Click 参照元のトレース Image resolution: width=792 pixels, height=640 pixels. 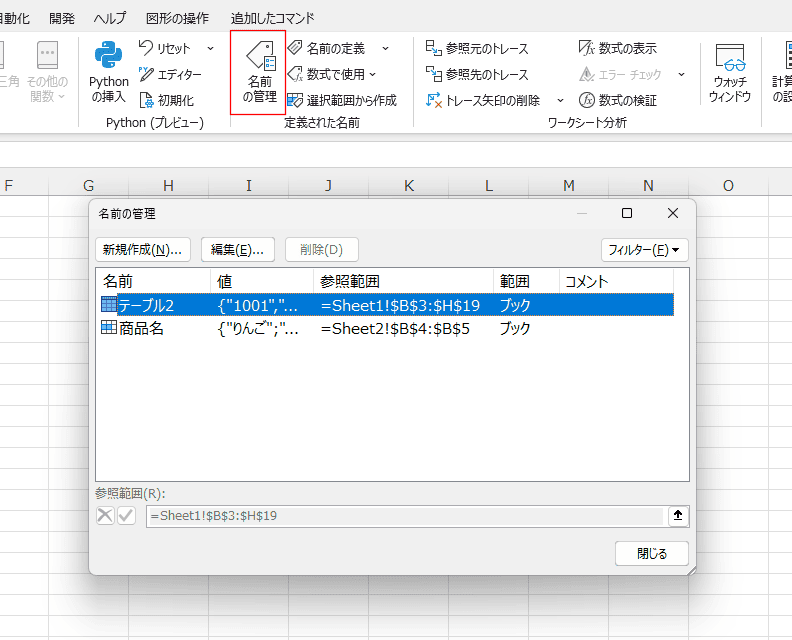[477, 48]
